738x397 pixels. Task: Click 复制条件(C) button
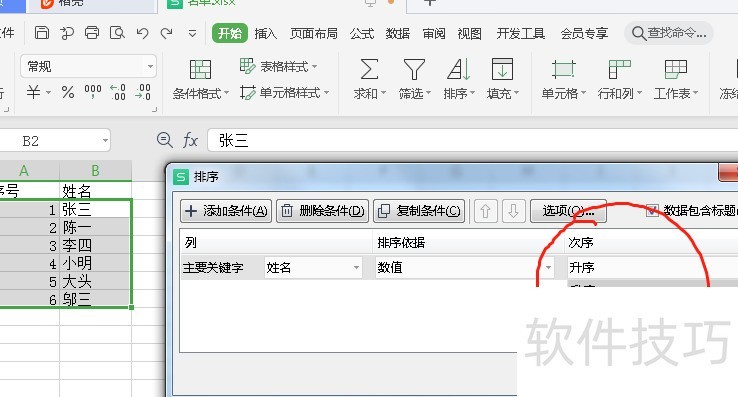419,211
